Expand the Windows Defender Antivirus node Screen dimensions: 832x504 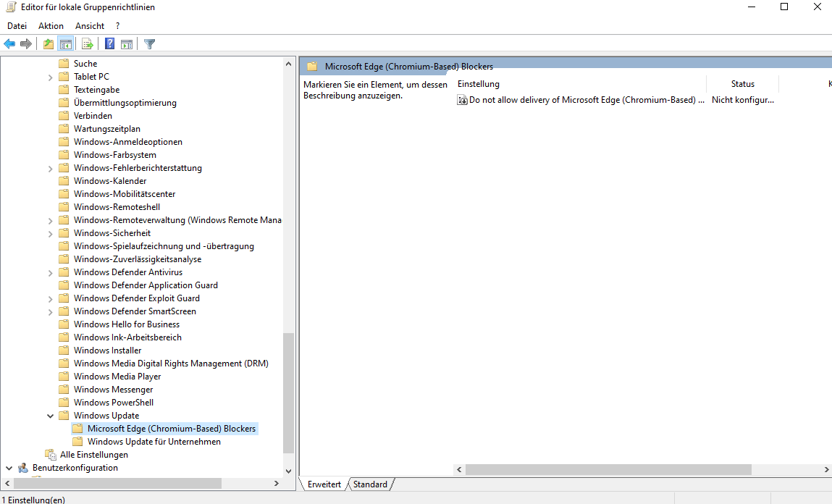51,273
